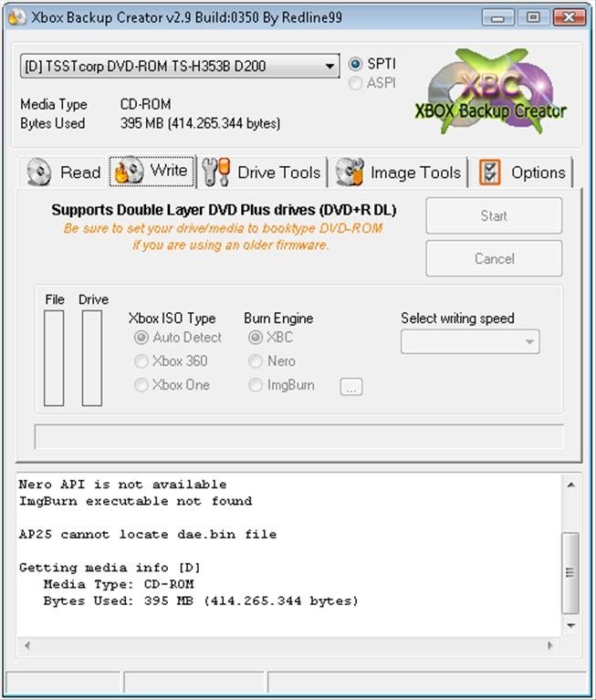Screen dimensions: 596x700
Task: Click the ImgBurn browse ellipsis button
Action: [351, 387]
